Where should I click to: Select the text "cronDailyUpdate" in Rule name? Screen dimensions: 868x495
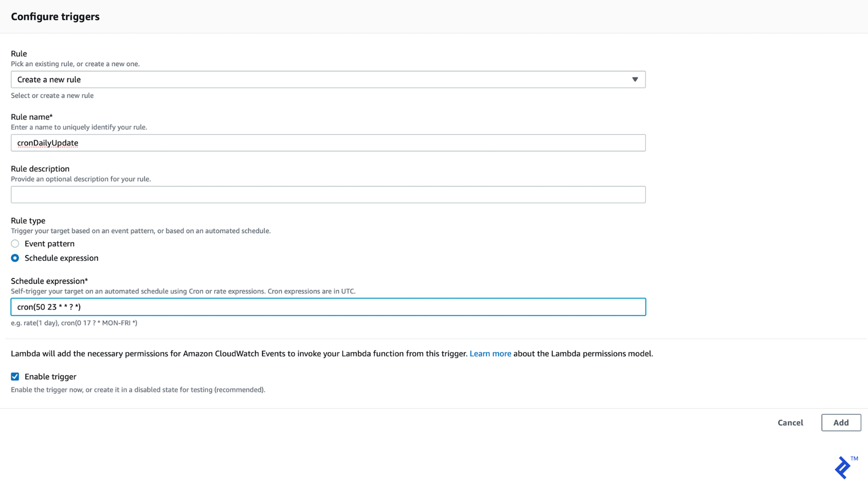[x=47, y=142]
